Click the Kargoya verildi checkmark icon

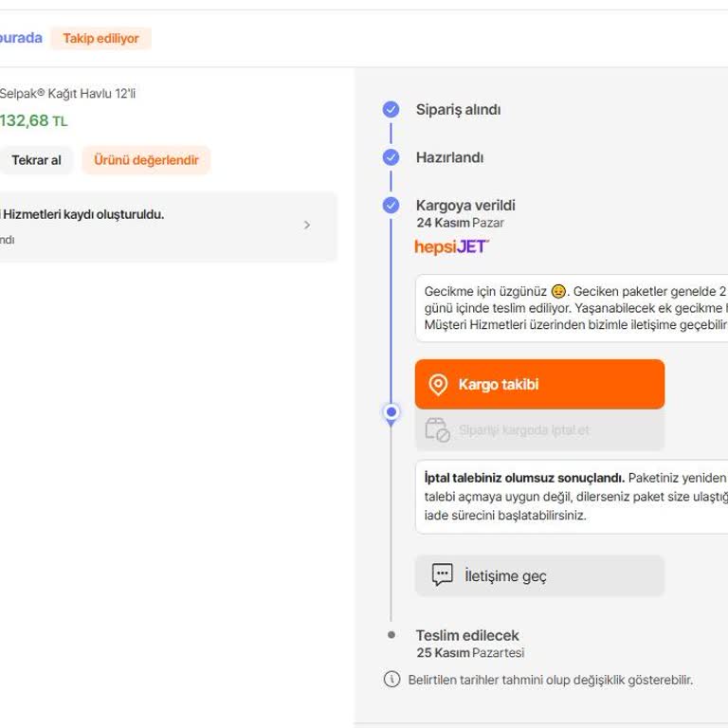click(x=391, y=205)
